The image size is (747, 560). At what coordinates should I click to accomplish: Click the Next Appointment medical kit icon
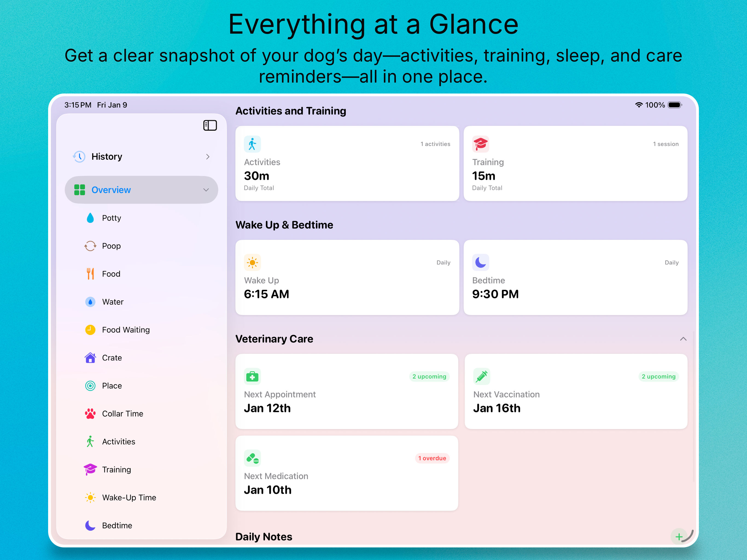coord(252,376)
